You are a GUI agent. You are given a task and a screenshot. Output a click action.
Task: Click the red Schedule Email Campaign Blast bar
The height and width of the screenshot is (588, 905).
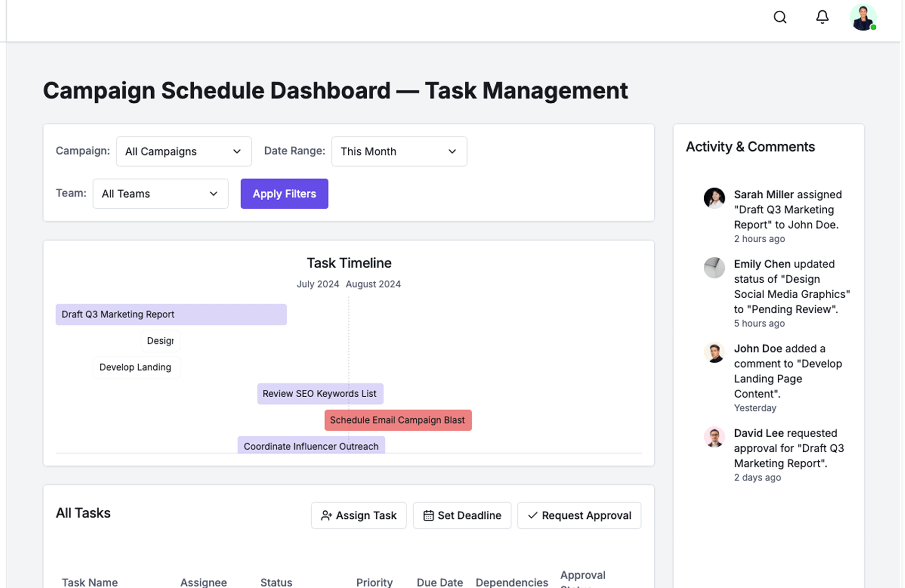398,420
